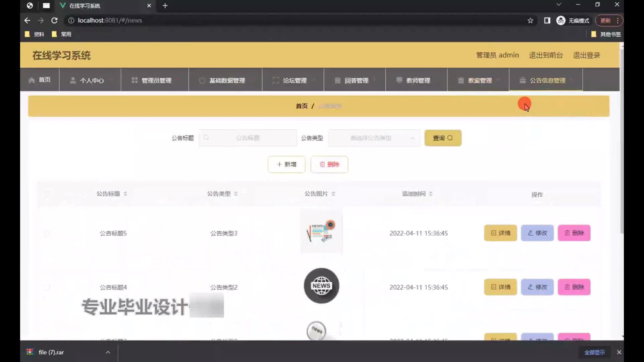
Task: Open 详情 for 公告标题5
Action: click(x=500, y=233)
